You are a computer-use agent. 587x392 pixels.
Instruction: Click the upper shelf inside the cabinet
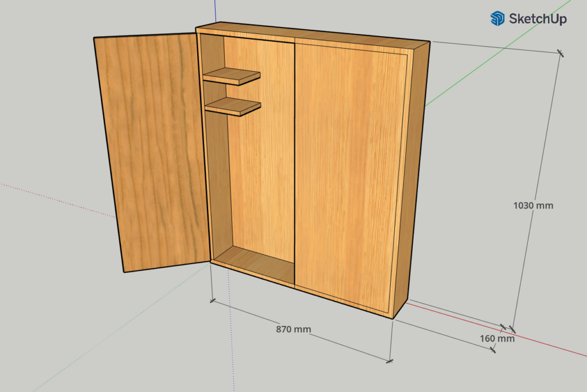(232, 76)
